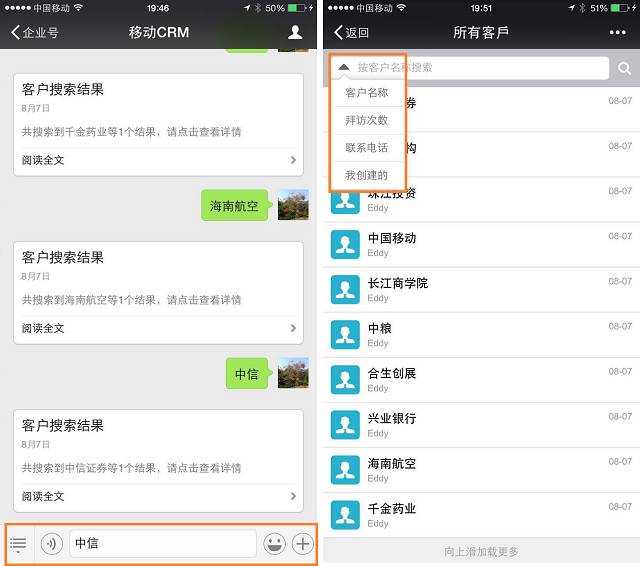Tap the magnifier search icon
This screenshot has height=566, width=640.
[624, 68]
